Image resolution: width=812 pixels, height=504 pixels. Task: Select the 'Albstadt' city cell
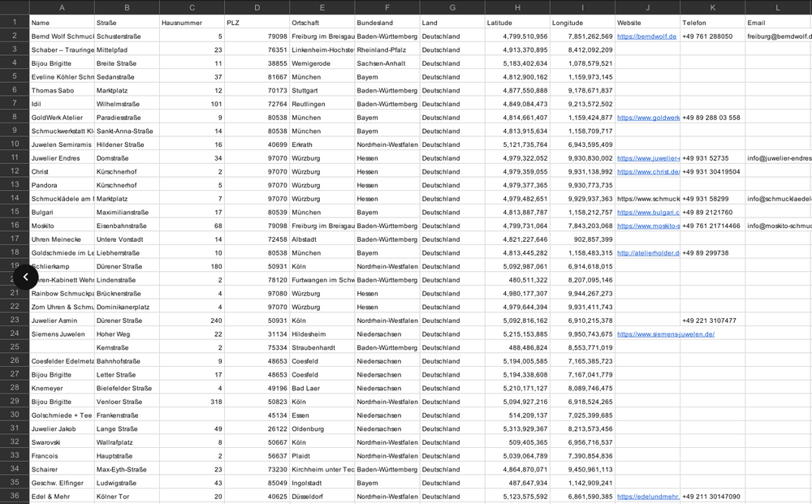(322, 239)
